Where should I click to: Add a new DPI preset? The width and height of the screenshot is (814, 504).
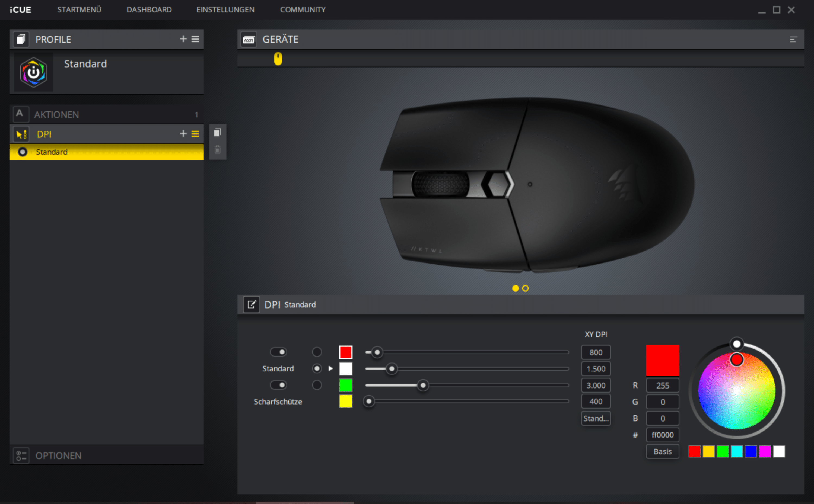183,134
